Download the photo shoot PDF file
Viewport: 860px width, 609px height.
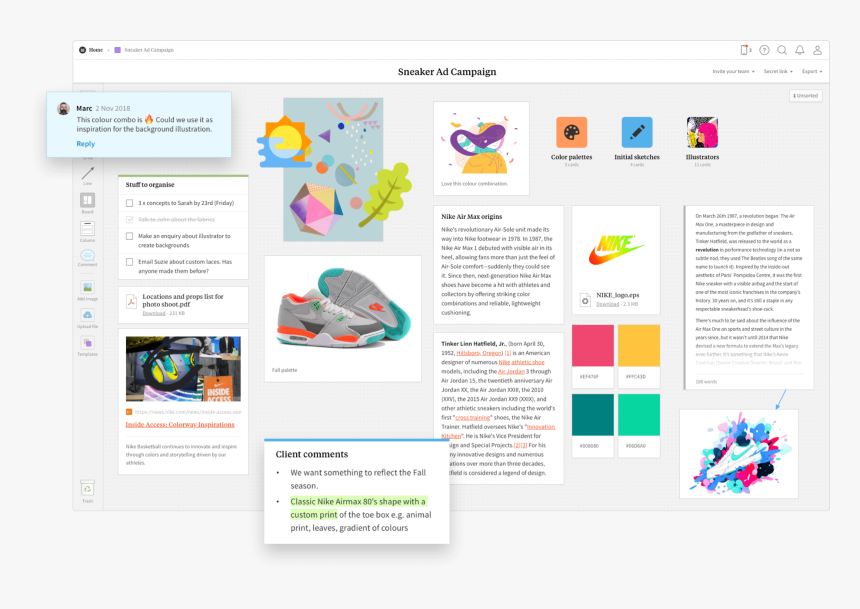[154, 313]
